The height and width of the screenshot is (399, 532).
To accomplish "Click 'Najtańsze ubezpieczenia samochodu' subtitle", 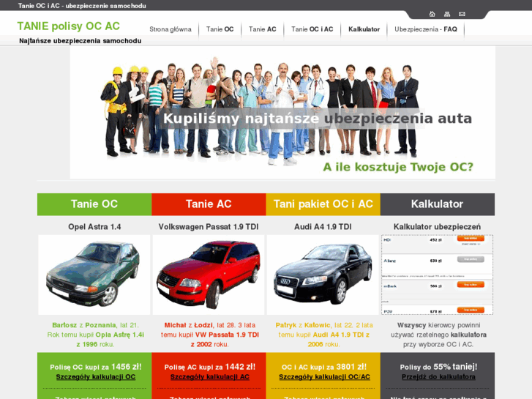I will pos(80,41).
